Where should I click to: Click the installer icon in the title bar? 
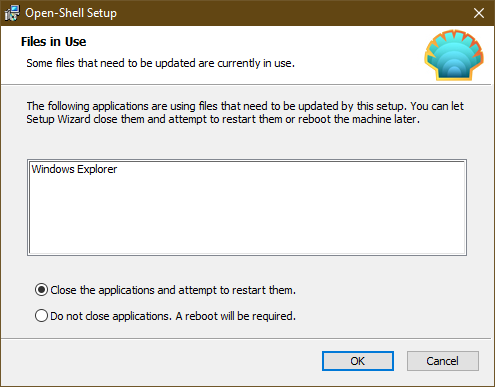click(x=12, y=13)
